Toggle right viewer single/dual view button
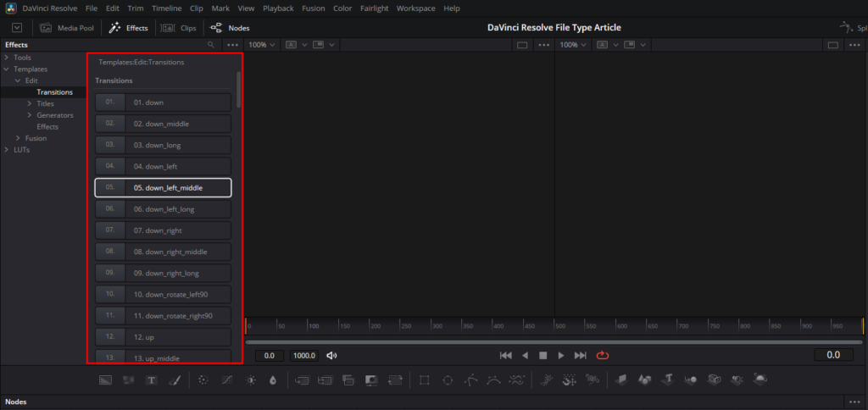Screen dimensions: 868x410 coord(832,45)
